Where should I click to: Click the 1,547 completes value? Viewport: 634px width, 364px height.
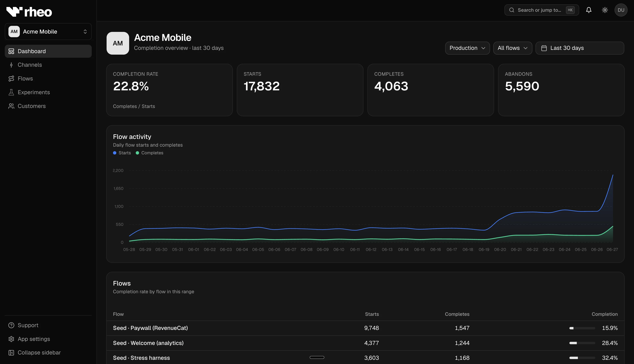[462, 328]
